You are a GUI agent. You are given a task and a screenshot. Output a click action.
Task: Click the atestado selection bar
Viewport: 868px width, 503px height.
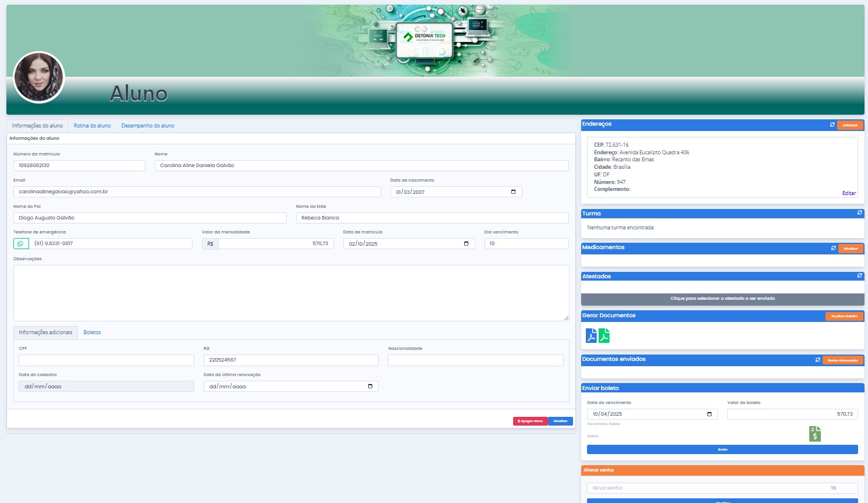point(723,299)
